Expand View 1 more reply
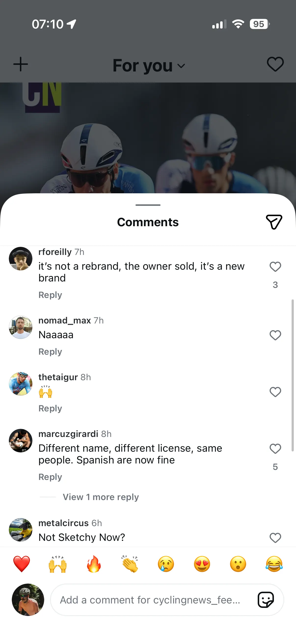 (101, 497)
